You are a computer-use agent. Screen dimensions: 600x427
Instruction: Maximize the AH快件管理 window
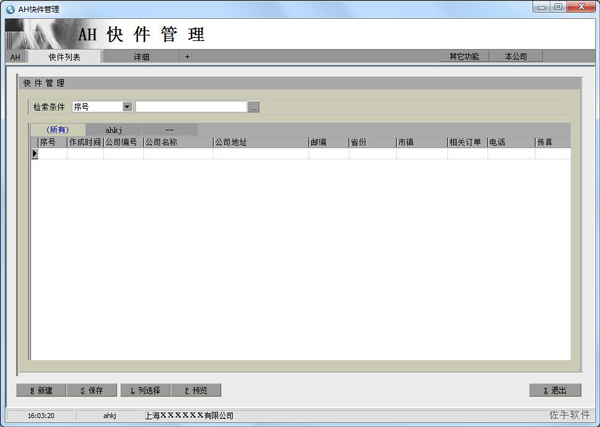click(558, 7)
